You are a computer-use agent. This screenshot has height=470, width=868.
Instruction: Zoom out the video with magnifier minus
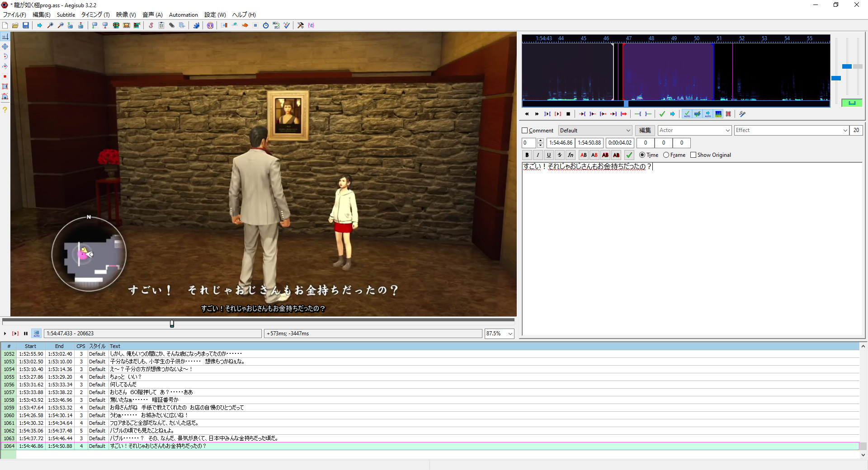[x=61, y=25]
